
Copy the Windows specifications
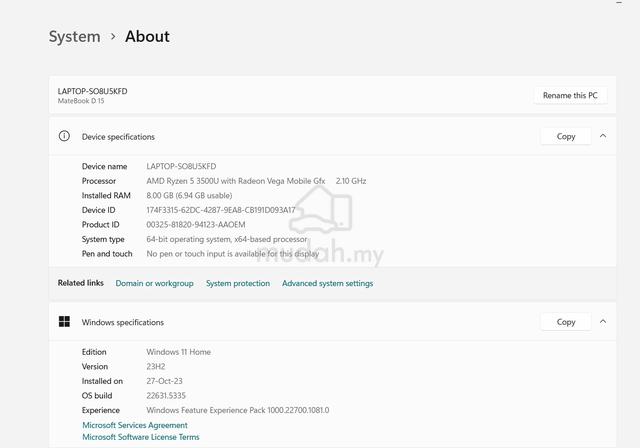[x=566, y=322]
